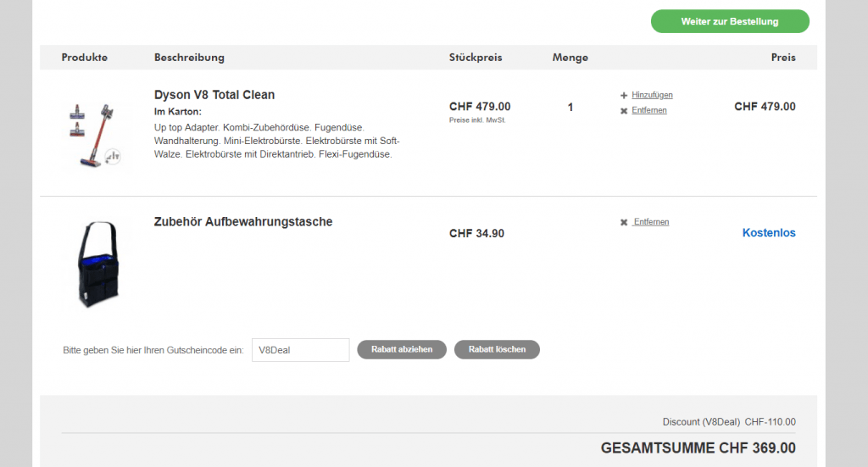Remove Dyson V8 via Entfernen link
The height and width of the screenshot is (467, 868).
click(649, 111)
